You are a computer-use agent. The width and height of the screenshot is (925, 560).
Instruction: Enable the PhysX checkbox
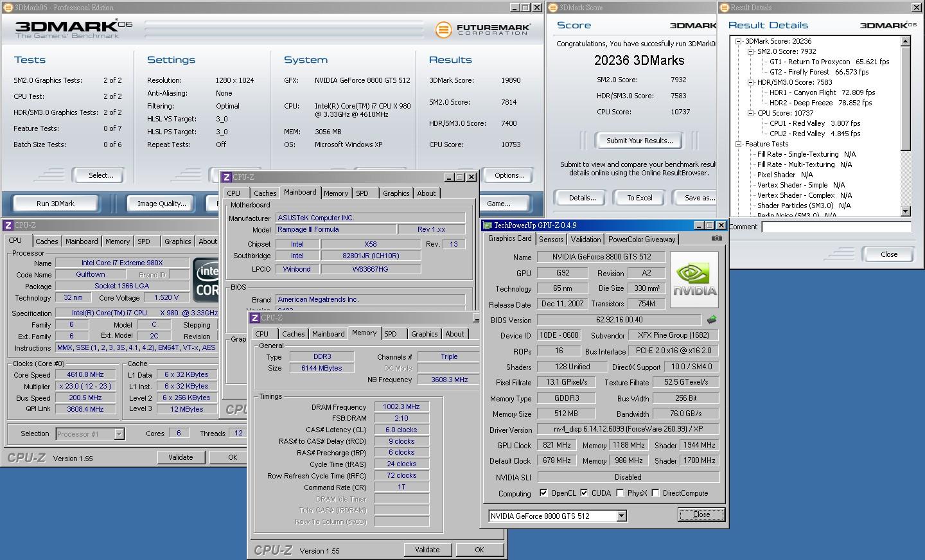[x=620, y=493]
